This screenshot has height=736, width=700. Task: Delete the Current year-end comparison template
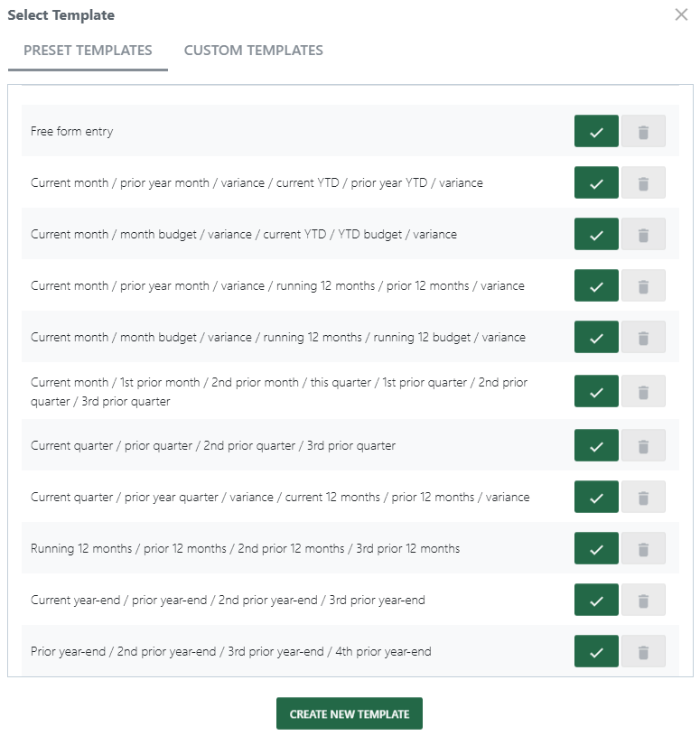coord(643,600)
